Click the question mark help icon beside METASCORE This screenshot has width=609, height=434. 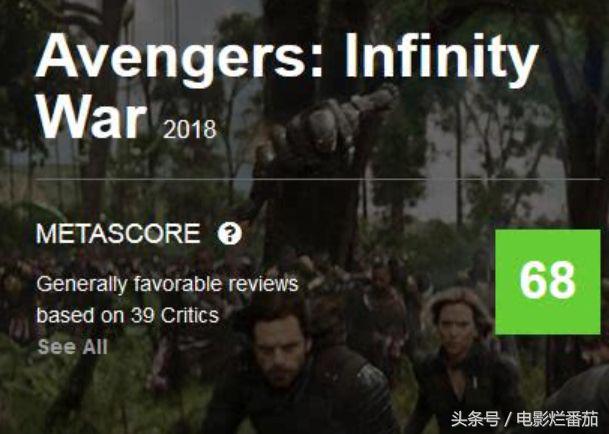pos(230,234)
